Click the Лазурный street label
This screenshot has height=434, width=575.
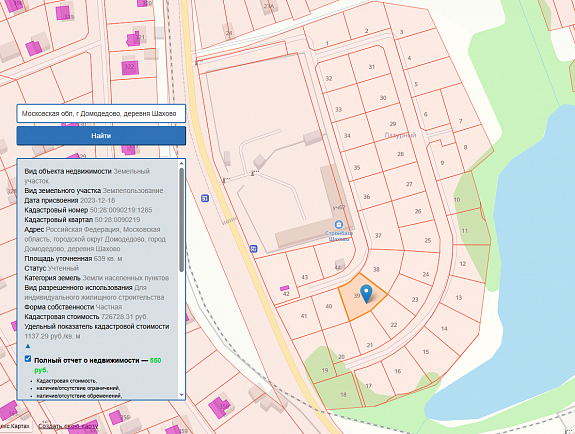pos(400,135)
